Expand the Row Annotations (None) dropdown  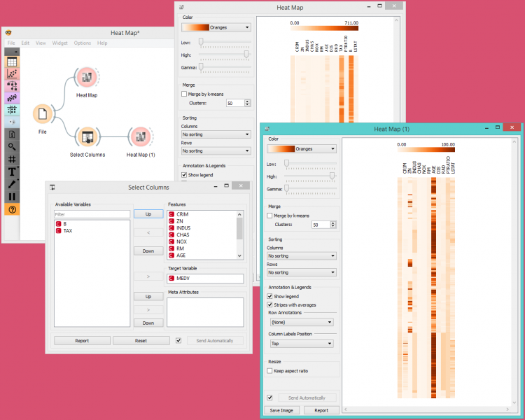click(301, 322)
